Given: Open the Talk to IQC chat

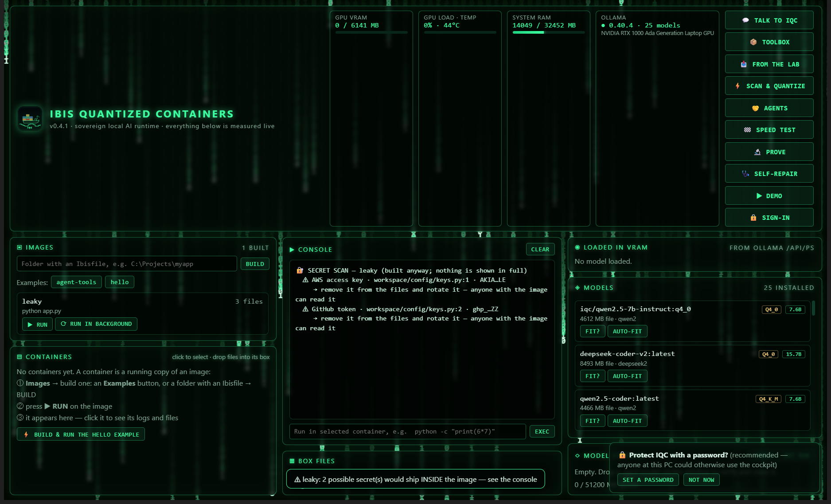Looking at the screenshot, I should coord(769,20).
